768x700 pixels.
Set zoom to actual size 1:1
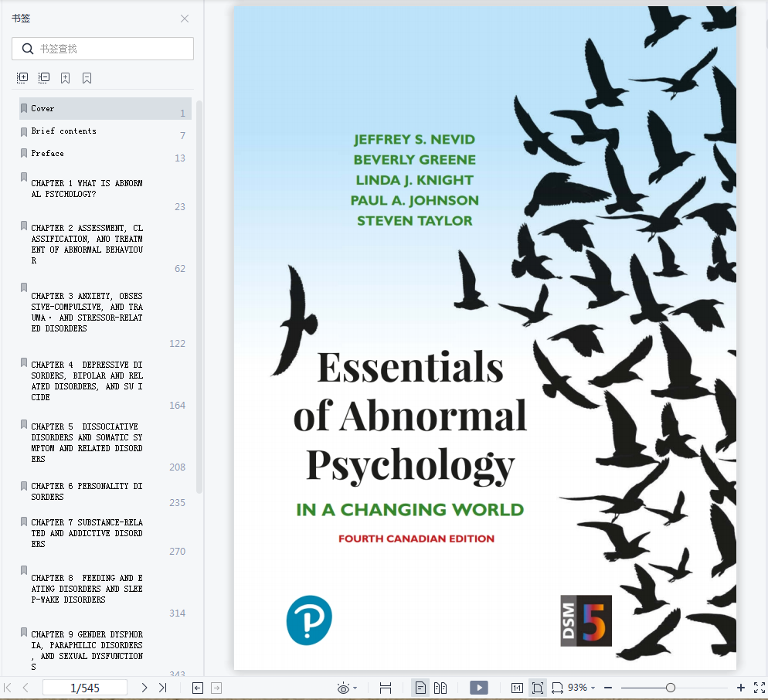[517, 688]
